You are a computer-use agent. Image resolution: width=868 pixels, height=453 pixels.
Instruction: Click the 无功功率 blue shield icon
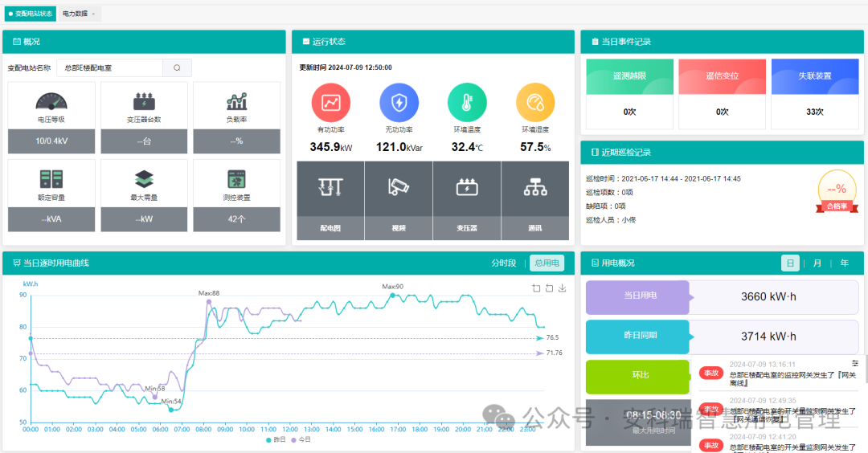click(399, 102)
